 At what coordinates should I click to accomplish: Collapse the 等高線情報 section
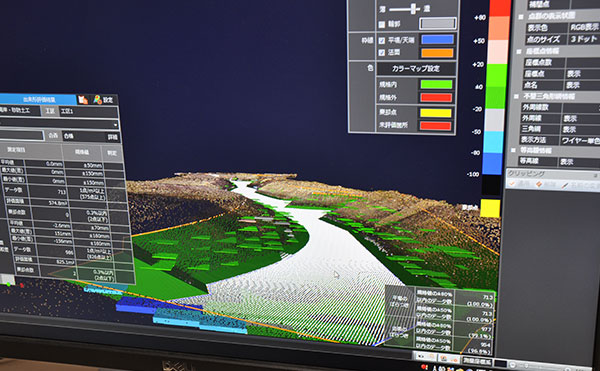(x=514, y=150)
